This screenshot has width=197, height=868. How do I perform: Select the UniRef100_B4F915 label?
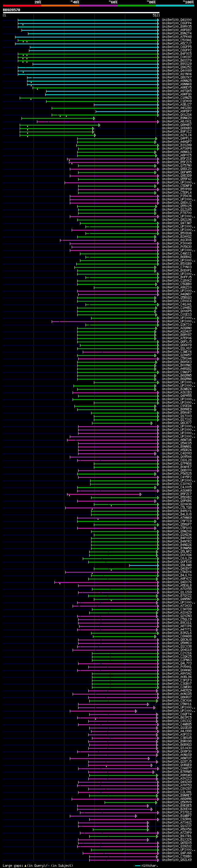(177, 54)
